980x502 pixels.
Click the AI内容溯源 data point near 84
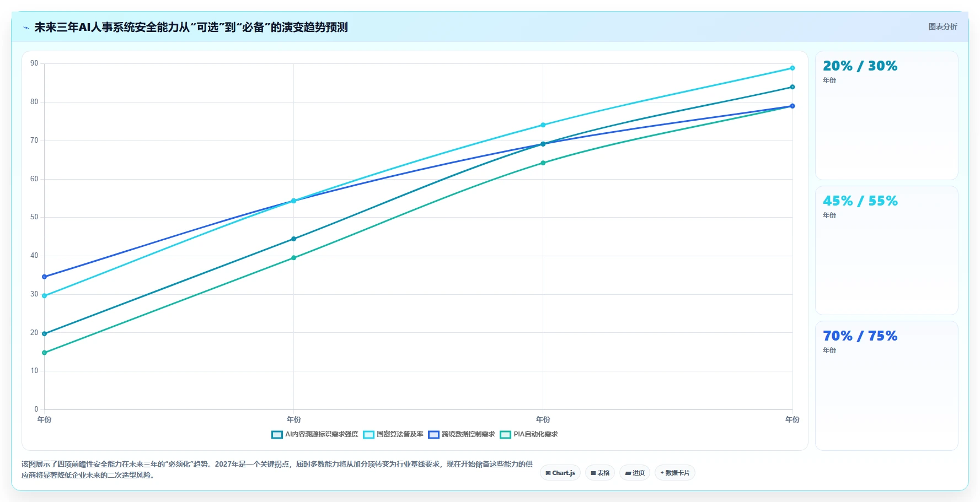coord(792,87)
